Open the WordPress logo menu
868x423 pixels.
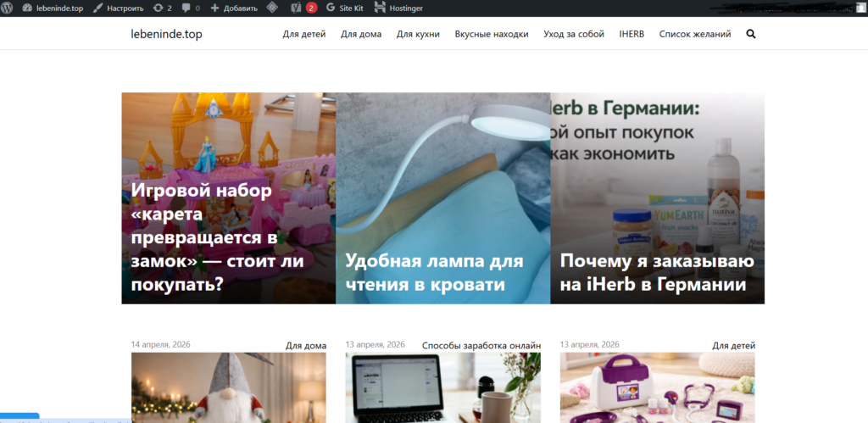click(x=7, y=8)
